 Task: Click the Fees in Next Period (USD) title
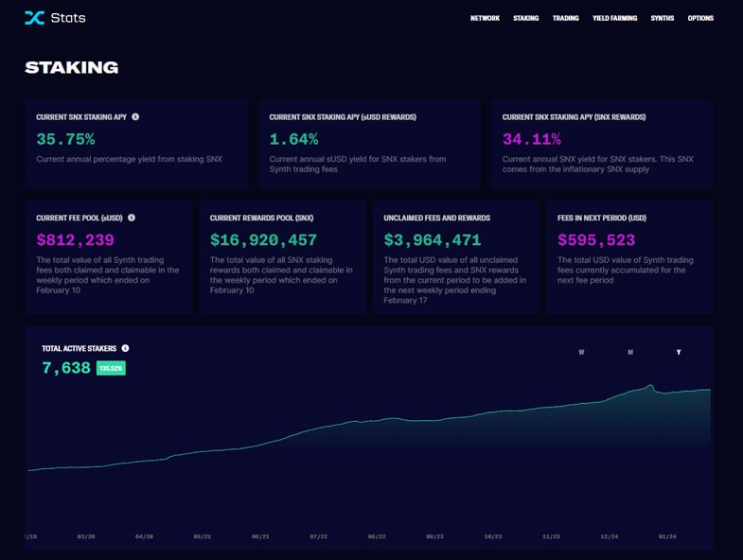point(602,218)
